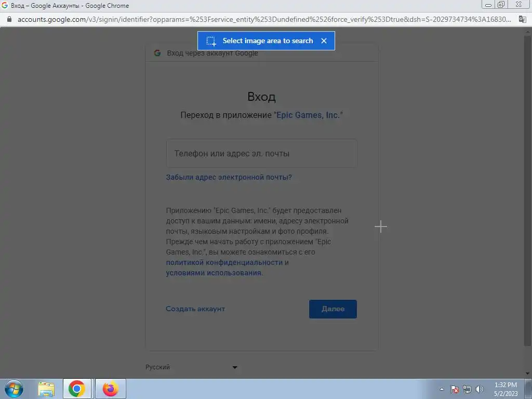The width and height of the screenshot is (532, 399).
Task: Close the 'Select image area to search' banner
Action: pyautogui.click(x=324, y=41)
